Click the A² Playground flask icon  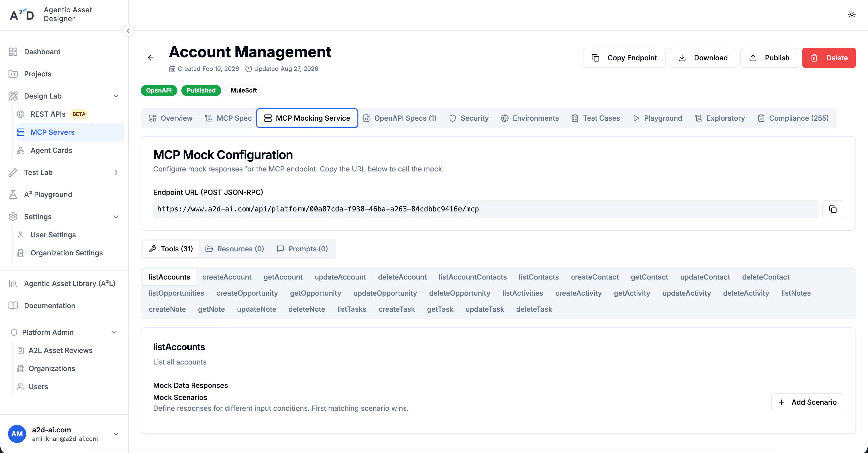pyautogui.click(x=13, y=195)
